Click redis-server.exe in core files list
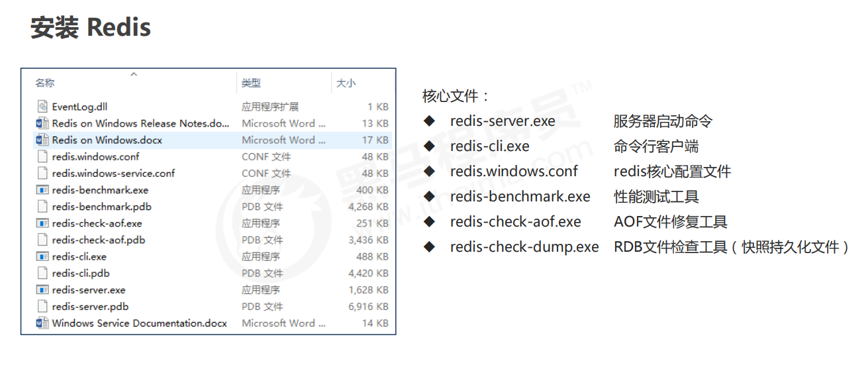 pyautogui.click(x=503, y=121)
